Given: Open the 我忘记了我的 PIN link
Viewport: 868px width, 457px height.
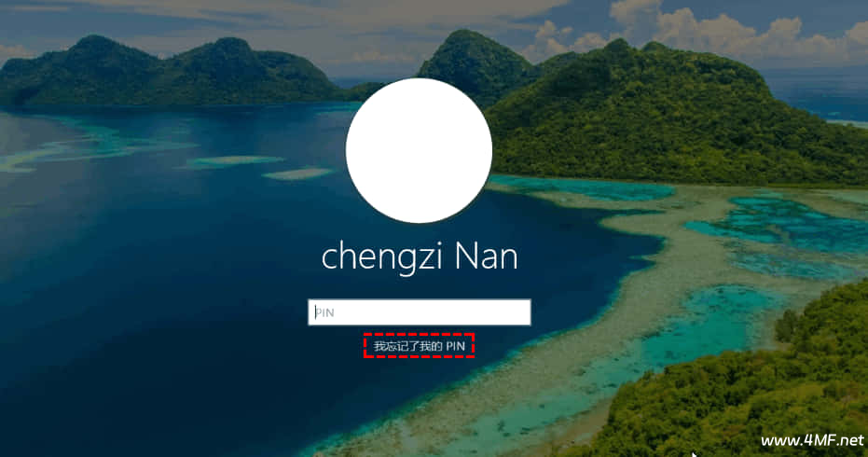Looking at the screenshot, I should (x=419, y=346).
